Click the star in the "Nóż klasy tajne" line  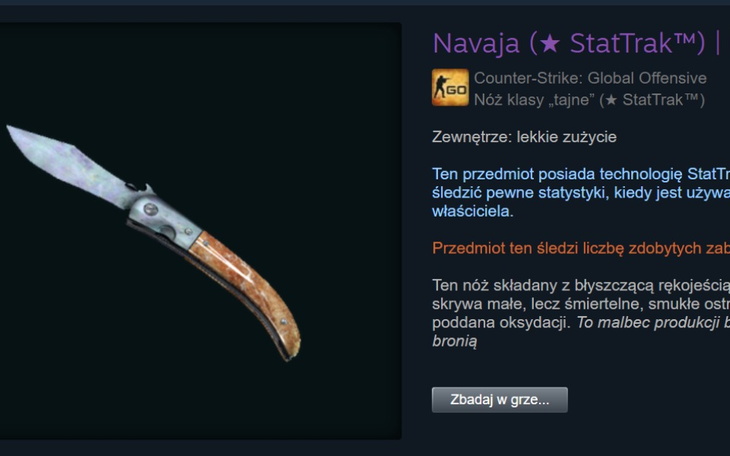pos(611,100)
